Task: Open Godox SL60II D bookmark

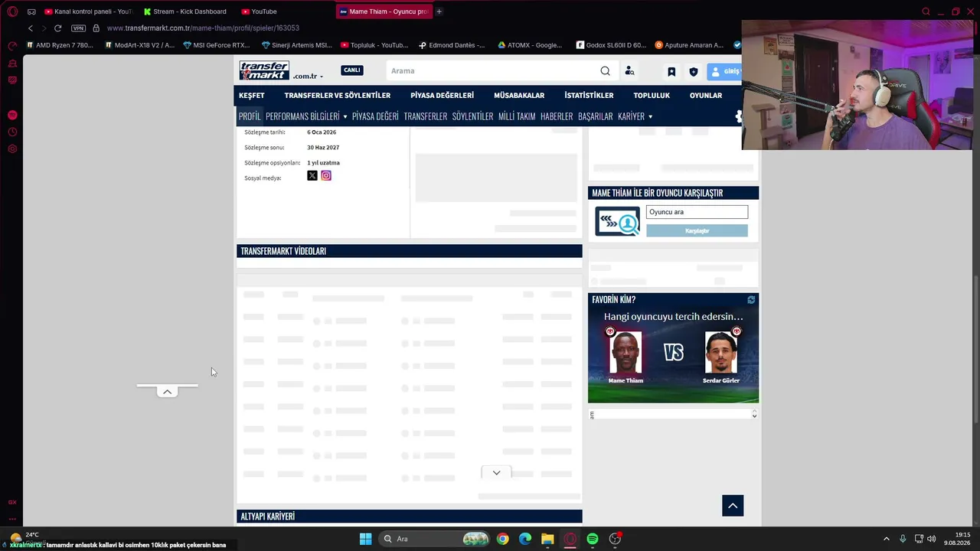Action: point(611,45)
